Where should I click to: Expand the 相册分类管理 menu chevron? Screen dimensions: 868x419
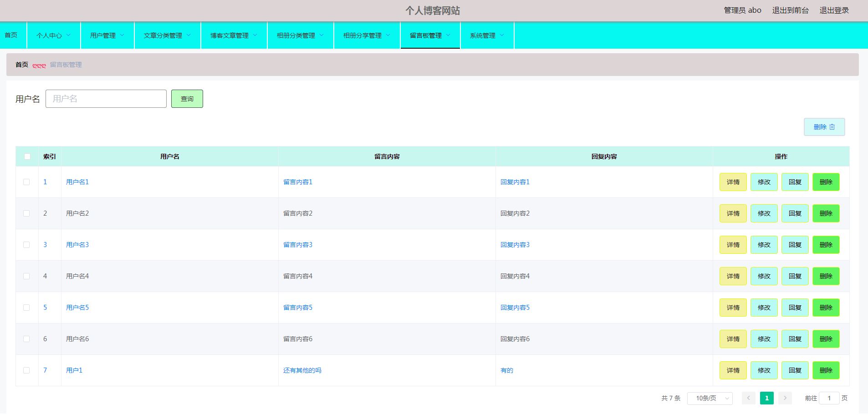[322, 35]
